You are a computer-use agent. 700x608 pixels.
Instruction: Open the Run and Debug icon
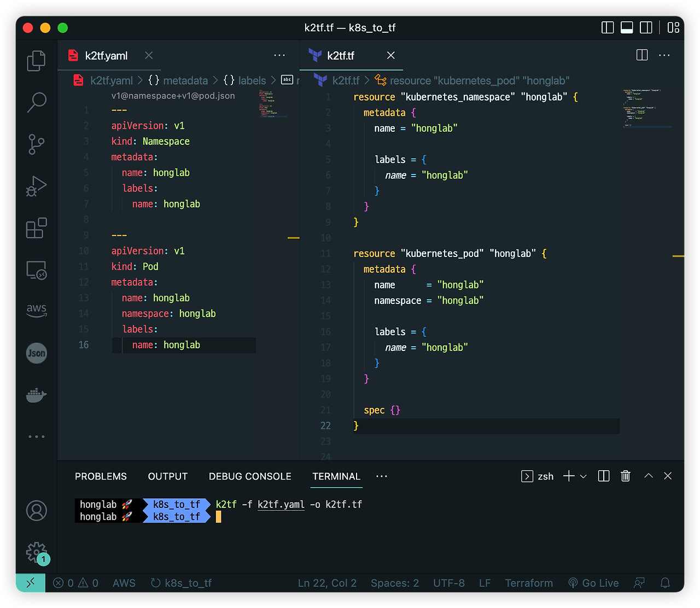36,186
